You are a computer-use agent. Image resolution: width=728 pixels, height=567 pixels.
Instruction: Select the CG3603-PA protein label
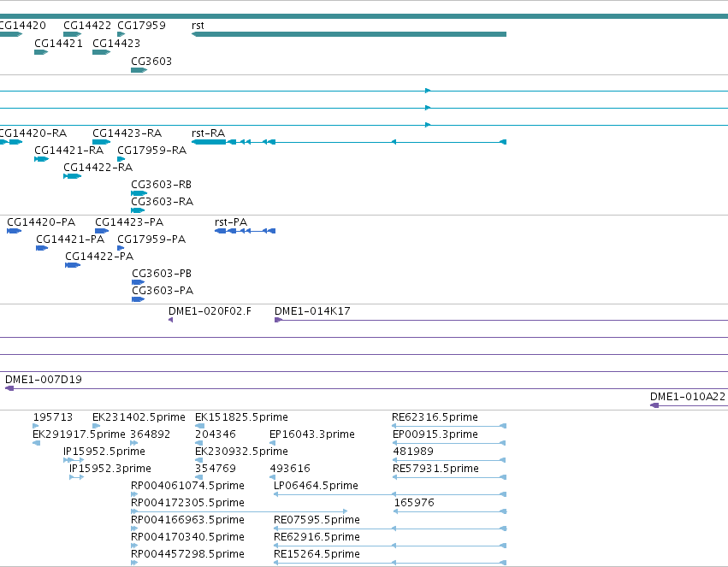pos(163,291)
